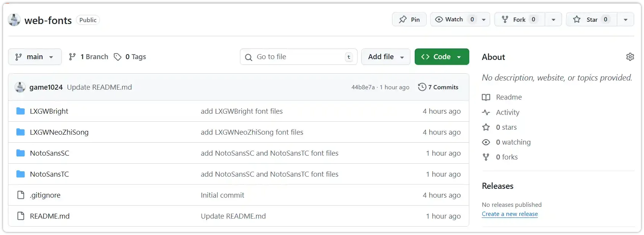Screen dimensions: 644x235
Task: Open the main branch selector
Action: (x=35, y=57)
